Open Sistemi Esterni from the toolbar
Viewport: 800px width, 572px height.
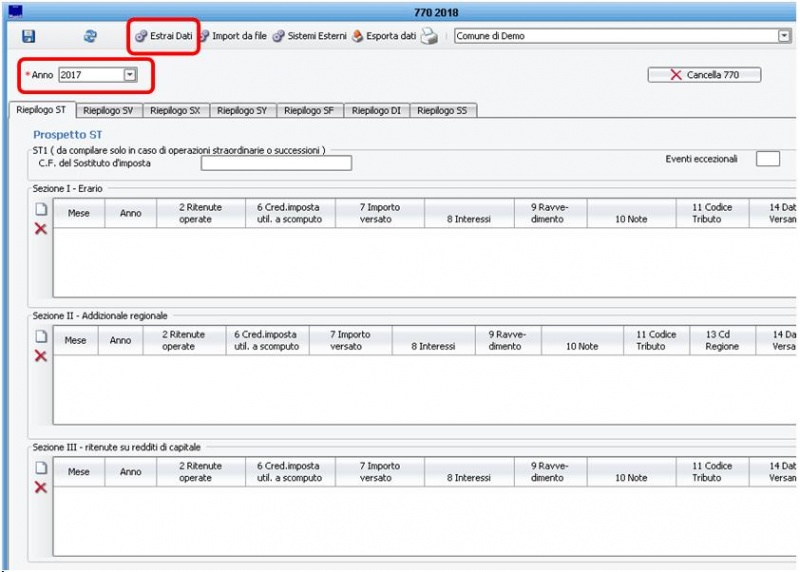(x=309, y=36)
